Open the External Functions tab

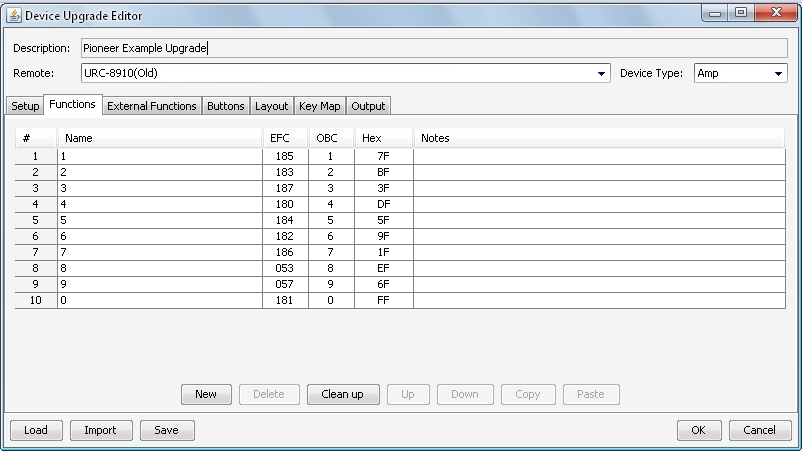152,106
